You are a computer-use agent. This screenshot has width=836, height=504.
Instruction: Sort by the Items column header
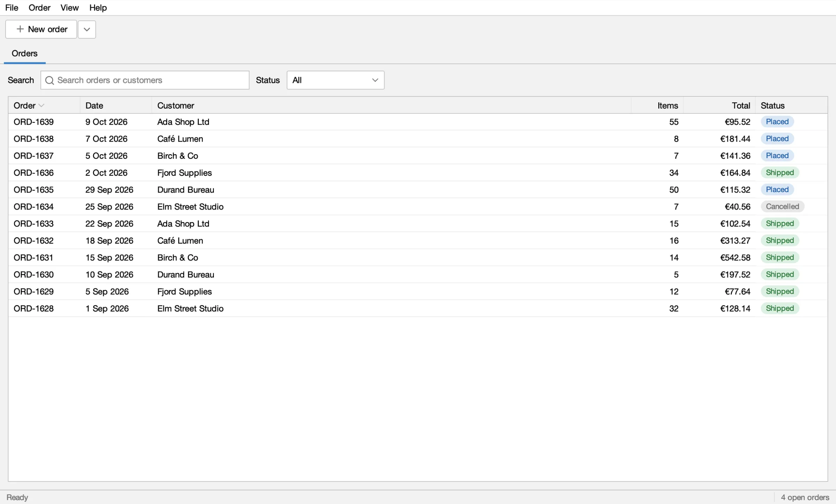click(x=657, y=105)
